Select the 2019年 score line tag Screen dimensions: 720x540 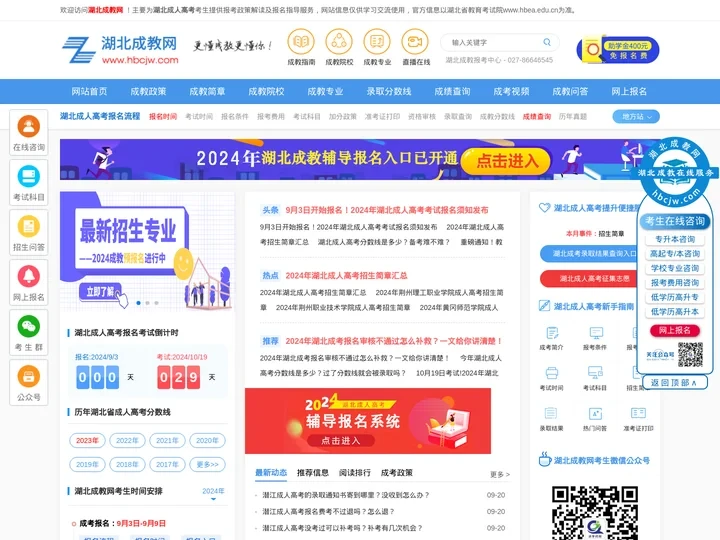pyautogui.click(x=87, y=465)
